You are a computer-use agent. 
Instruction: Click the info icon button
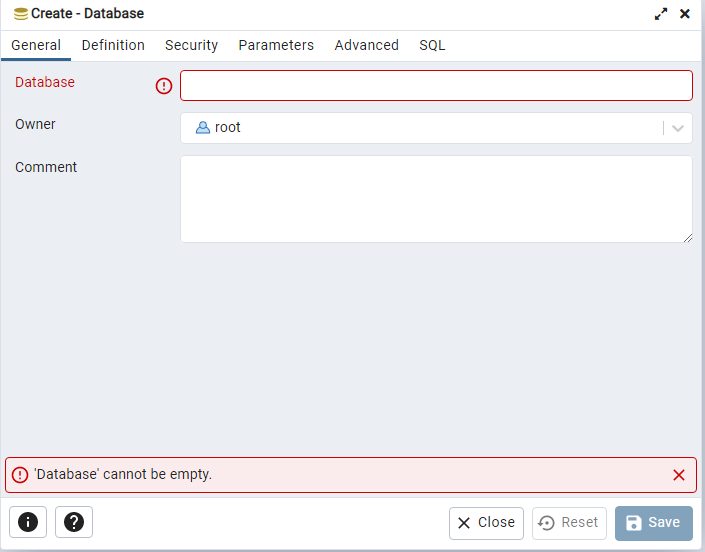click(x=28, y=522)
